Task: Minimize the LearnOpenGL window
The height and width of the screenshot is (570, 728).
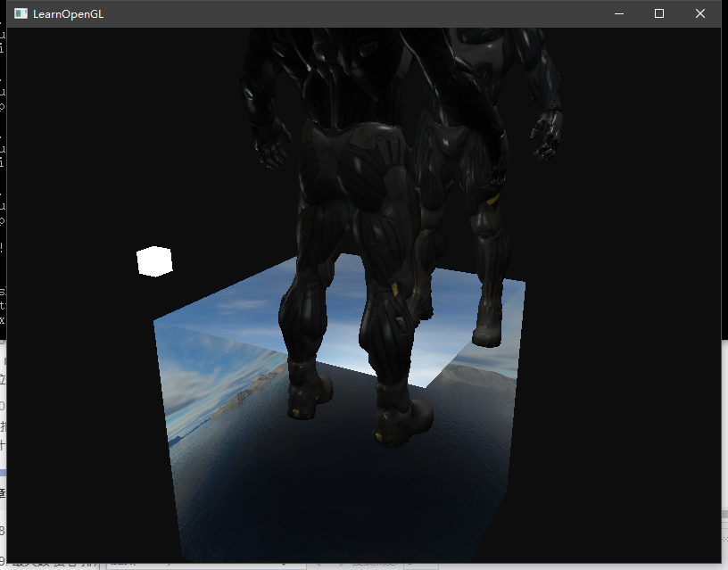Action: pos(617,13)
